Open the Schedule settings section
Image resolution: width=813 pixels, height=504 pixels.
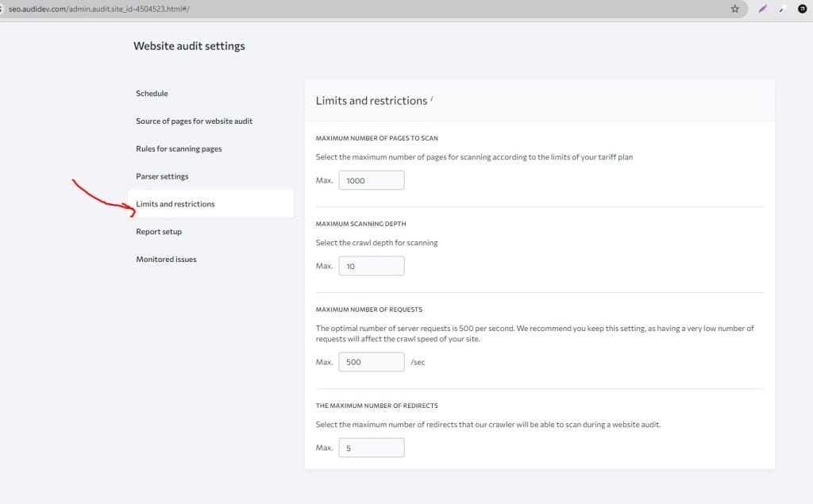point(152,93)
